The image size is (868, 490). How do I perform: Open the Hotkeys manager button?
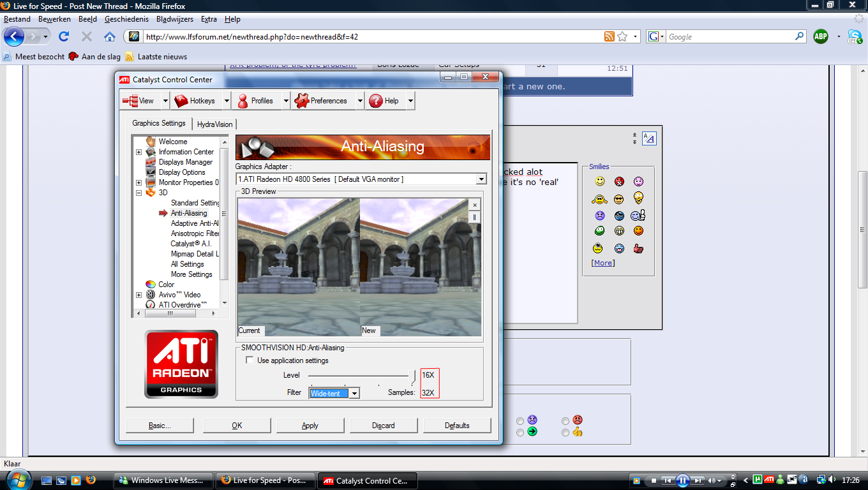coord(195,101)
